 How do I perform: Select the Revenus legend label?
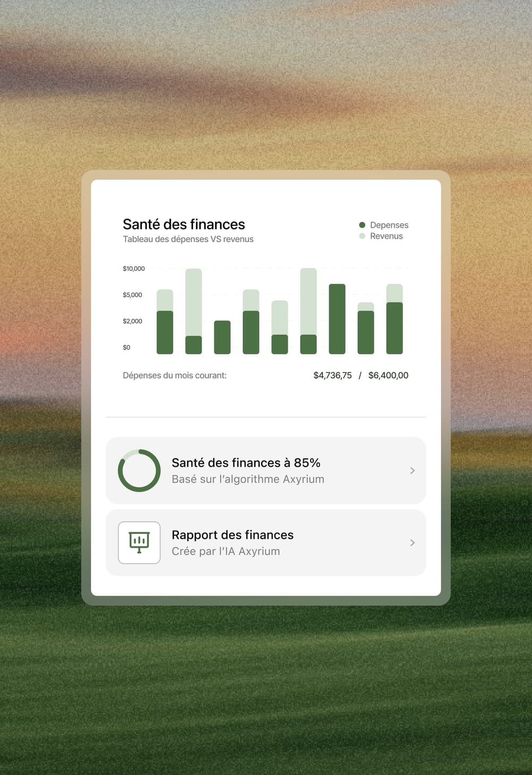pos(386,236)
